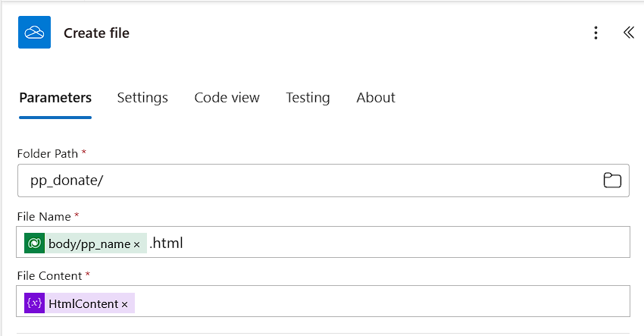644x336 pixels.
Task: Open the folder picker for Folder Path
Action: 611,180
